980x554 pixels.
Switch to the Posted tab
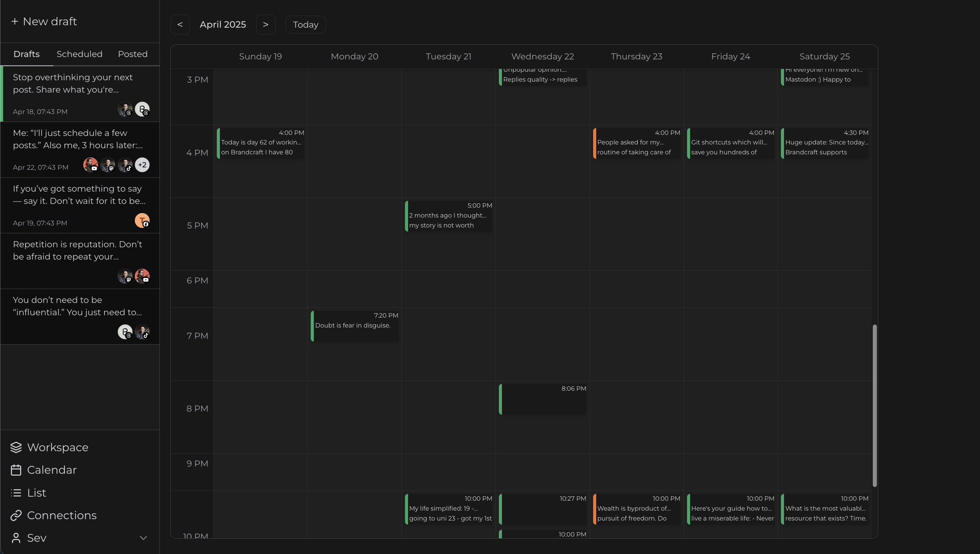pyautogui.click(x=132, y=54)
